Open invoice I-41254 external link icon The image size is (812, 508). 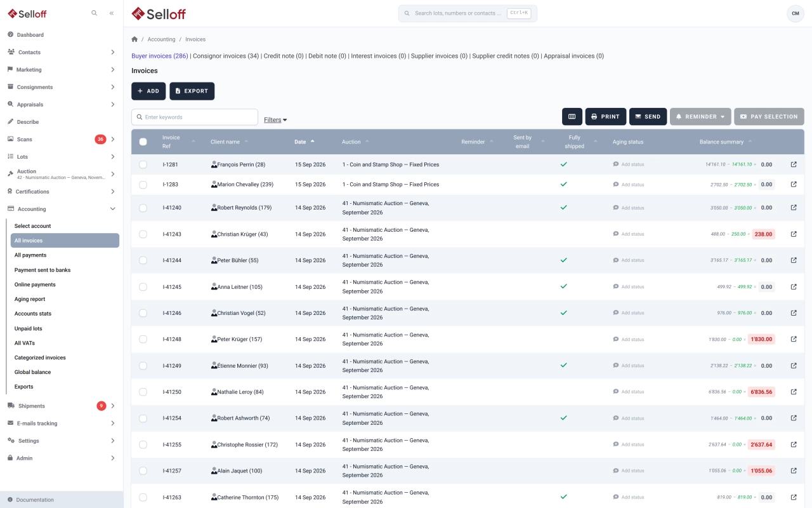pyautogui.click(x=794, y=418)
